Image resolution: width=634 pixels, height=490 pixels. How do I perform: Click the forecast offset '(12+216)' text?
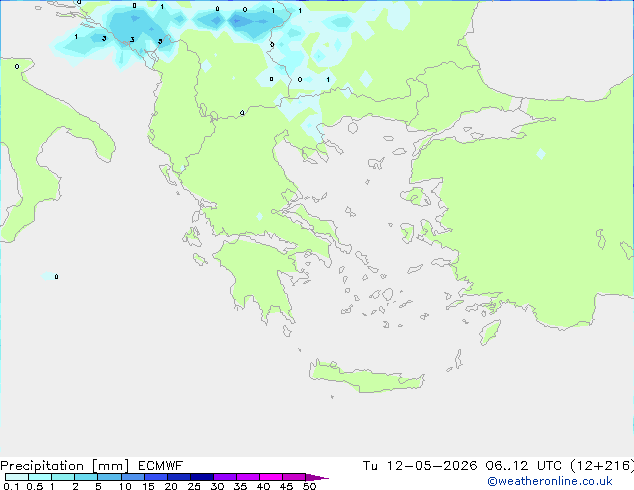[x=602, y=466]
